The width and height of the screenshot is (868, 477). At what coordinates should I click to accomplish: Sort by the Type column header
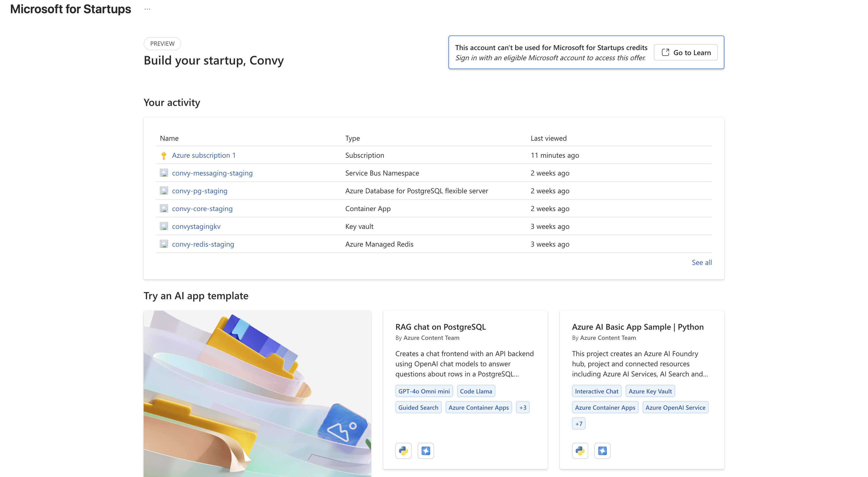[353, 138]
